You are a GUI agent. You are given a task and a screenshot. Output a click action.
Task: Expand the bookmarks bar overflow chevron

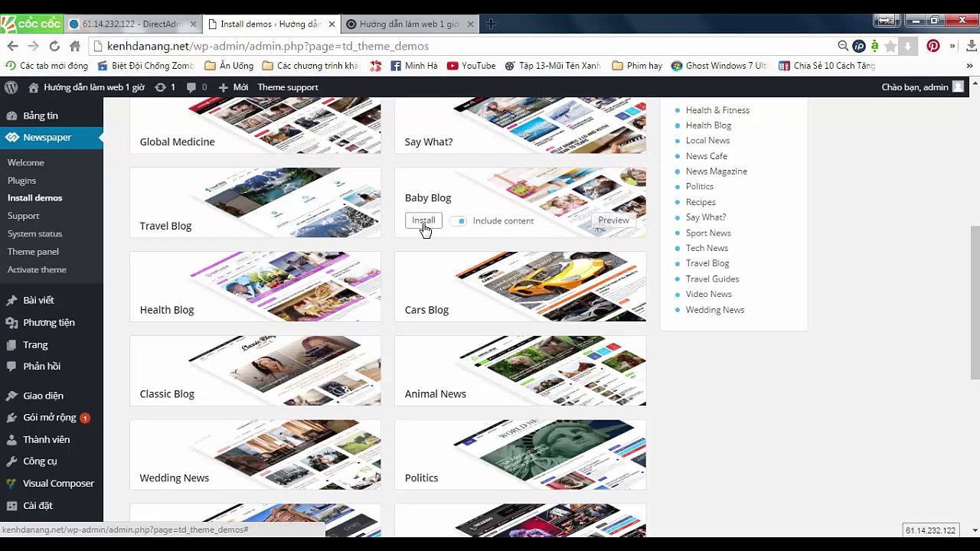[970, 66]
